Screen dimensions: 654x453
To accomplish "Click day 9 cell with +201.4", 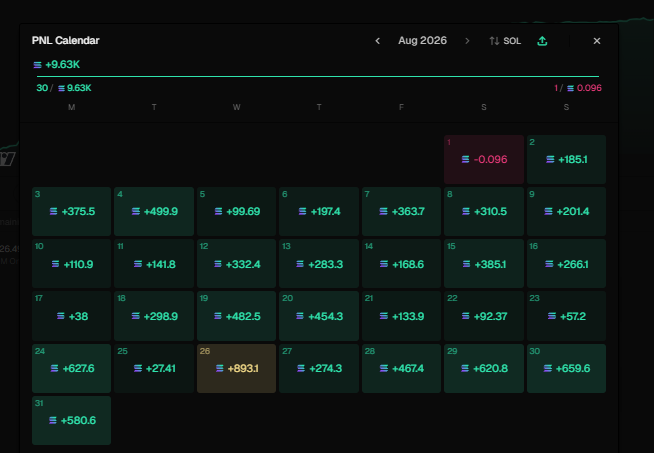I will pyautogui.click(x=566, y=211).
